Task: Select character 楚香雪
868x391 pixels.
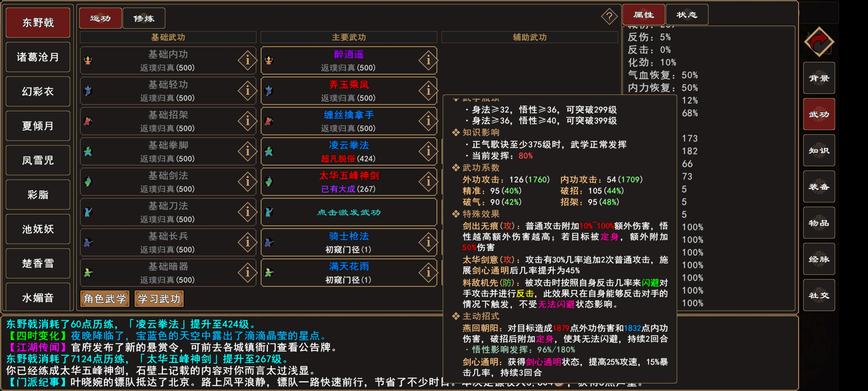Action: 38,263
